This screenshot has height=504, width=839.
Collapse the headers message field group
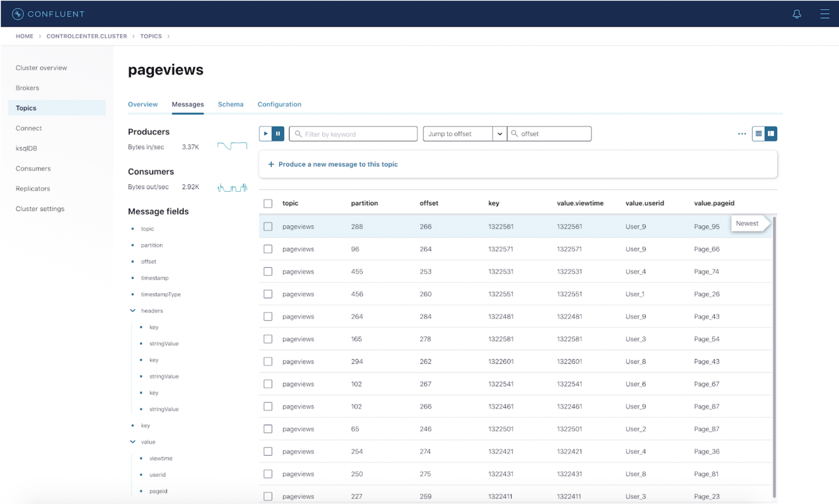tap(133, 311)
